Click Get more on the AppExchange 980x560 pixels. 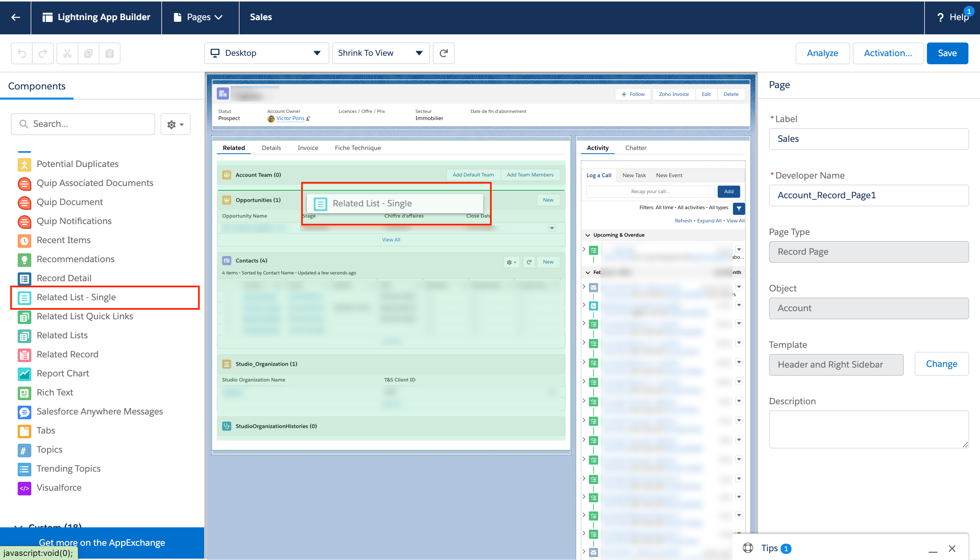(102, 542)
